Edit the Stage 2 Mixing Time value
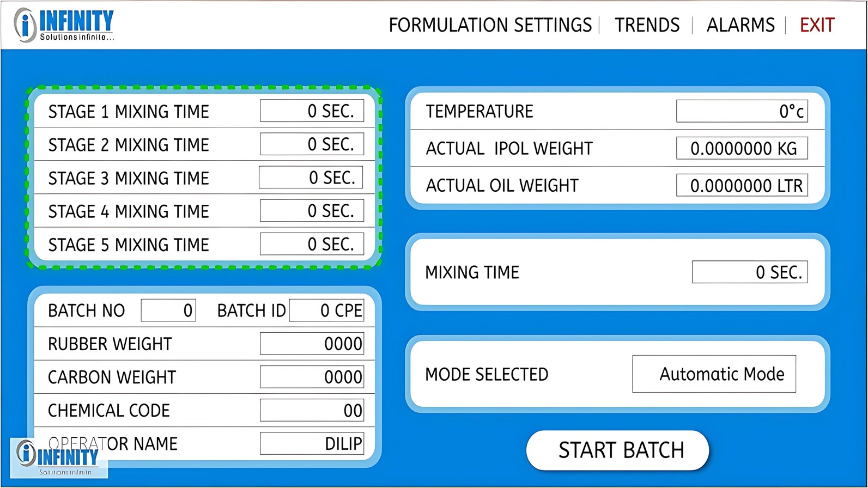This screenshot has height=488, width=868. pyautogui.click(x=312, y=144)
